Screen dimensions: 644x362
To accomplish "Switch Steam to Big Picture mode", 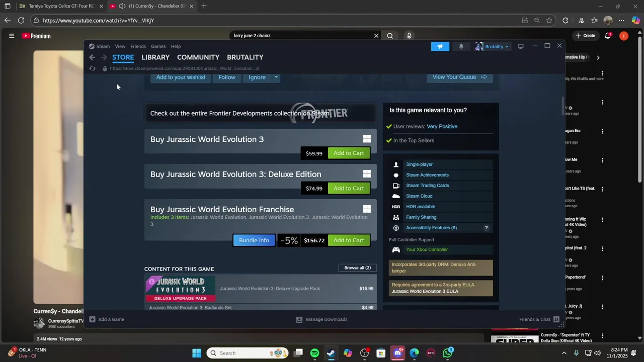I will point(521,46).
